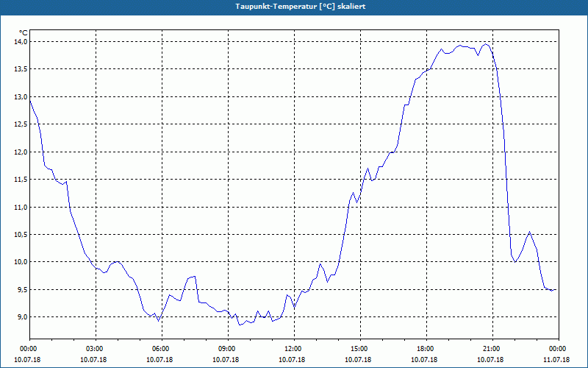Image resolution: width=588 pixels, height=368 pixels.
Task: Click the '21:00' time axis label
Action: (490, 349)
